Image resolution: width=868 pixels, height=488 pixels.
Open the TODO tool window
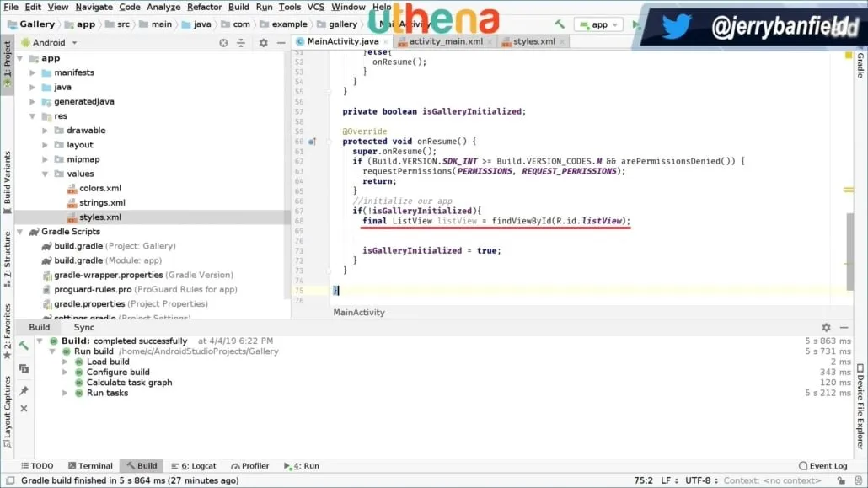37,466
